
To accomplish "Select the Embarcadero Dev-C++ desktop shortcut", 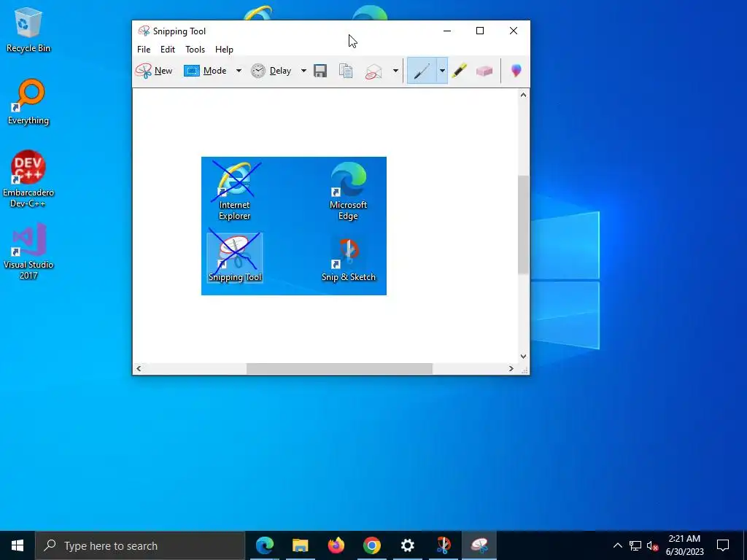I will (28, 179).
